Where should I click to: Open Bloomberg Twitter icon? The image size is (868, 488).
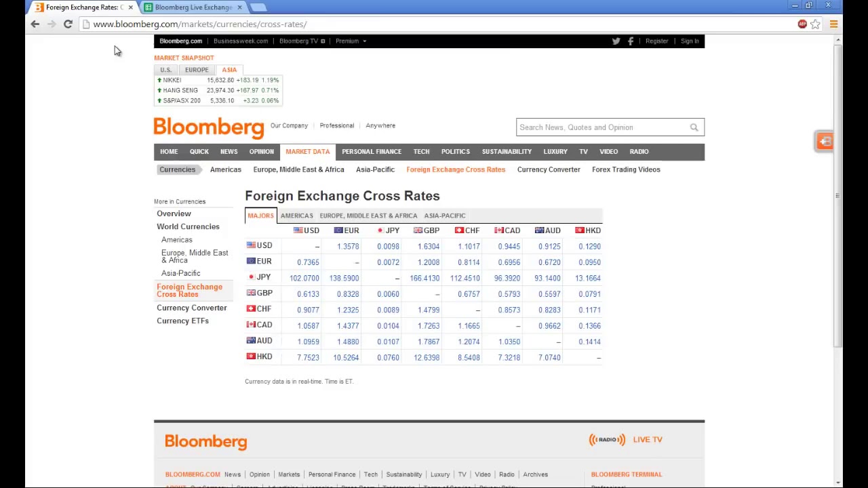tap(616, 41)
